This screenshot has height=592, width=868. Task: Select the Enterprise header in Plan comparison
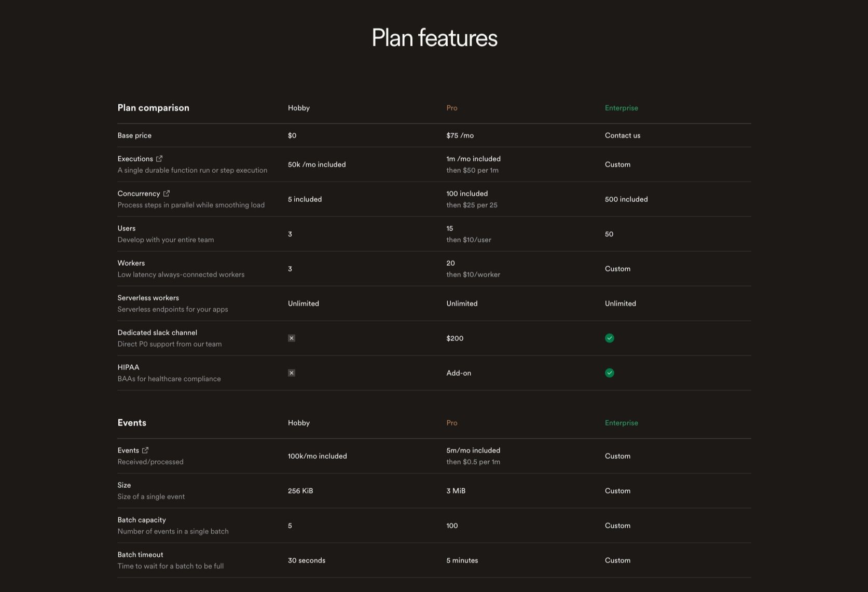coord(622,108)
